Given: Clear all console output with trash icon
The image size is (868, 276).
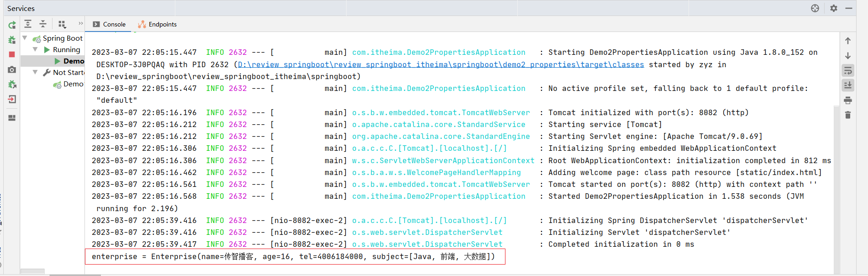Looking at the screenshot, I should coord(848,115).
